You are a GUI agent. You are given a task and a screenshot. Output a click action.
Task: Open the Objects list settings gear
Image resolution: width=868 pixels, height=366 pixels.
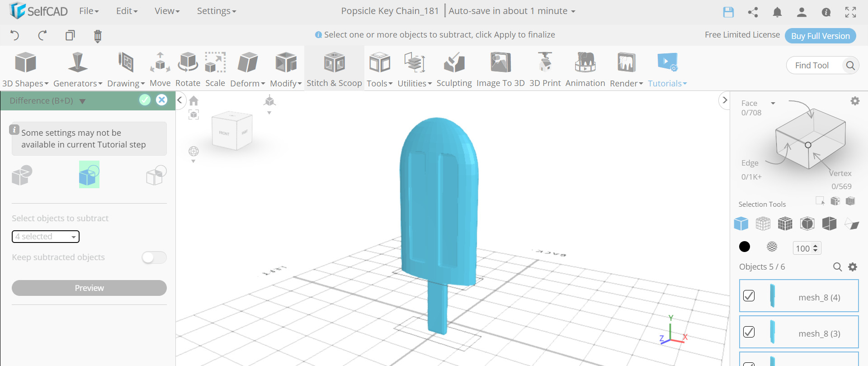[853, 267]
